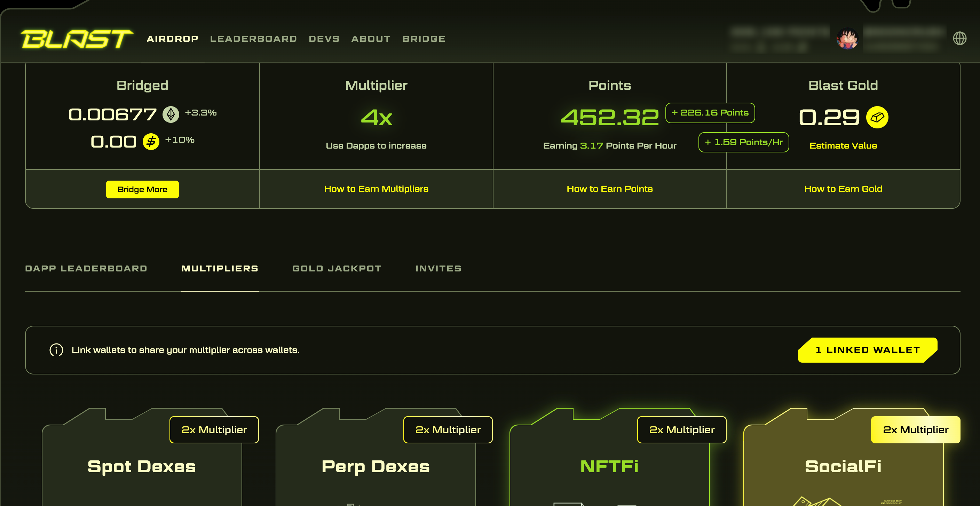Screen dimensions: 980x506
Task: Click the info icon beside Link wallets
Action: [x=56, y=350]
